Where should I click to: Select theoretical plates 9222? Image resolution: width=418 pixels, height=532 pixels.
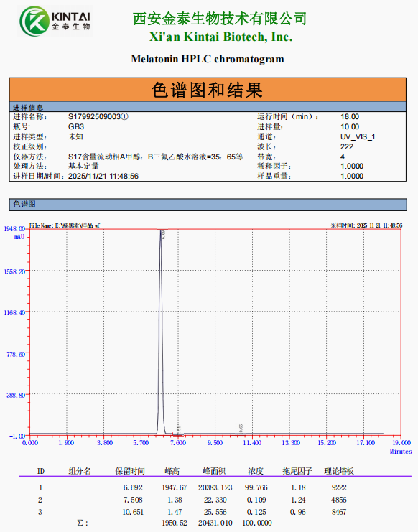(339, 488)
